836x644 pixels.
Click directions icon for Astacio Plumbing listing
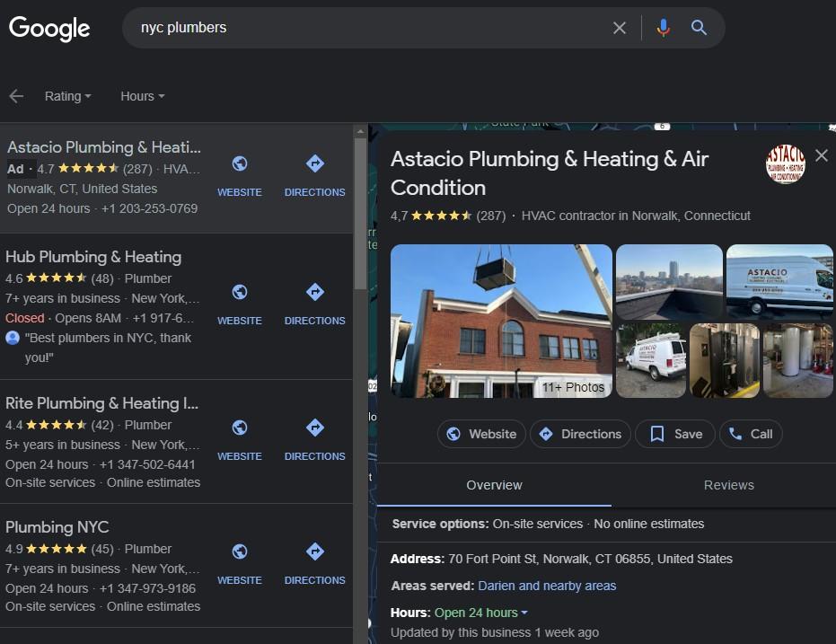314,163
